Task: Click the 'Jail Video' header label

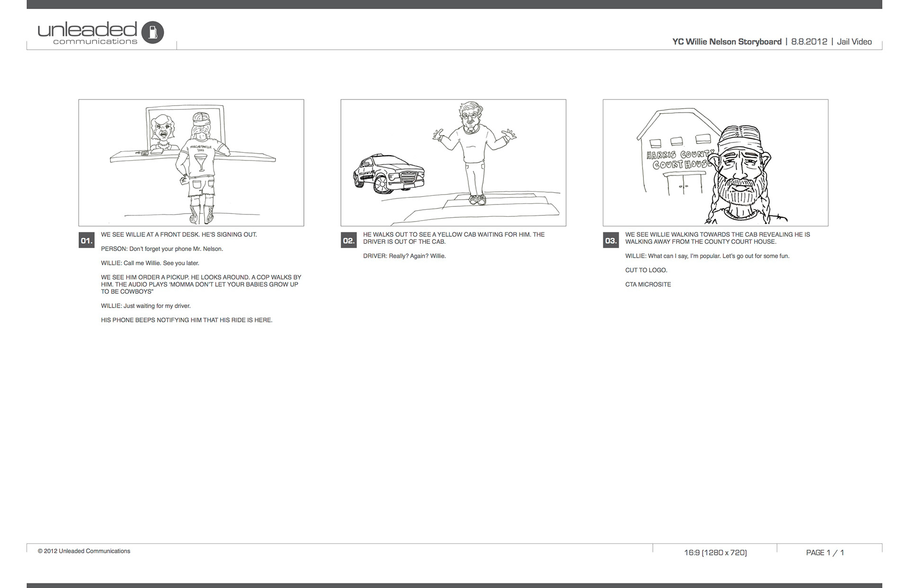Action: point(854,42)
